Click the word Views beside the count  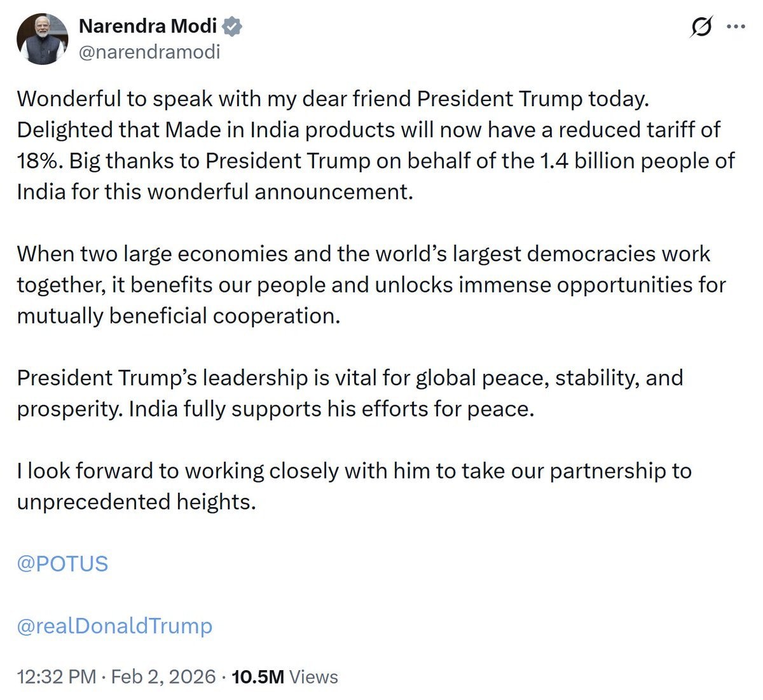[313, 676]
